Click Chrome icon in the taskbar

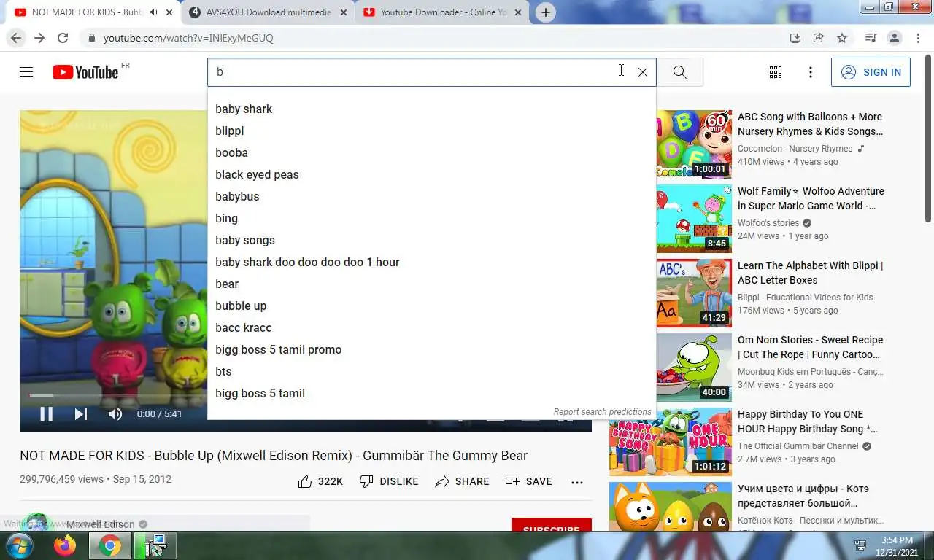coord(110,545)
